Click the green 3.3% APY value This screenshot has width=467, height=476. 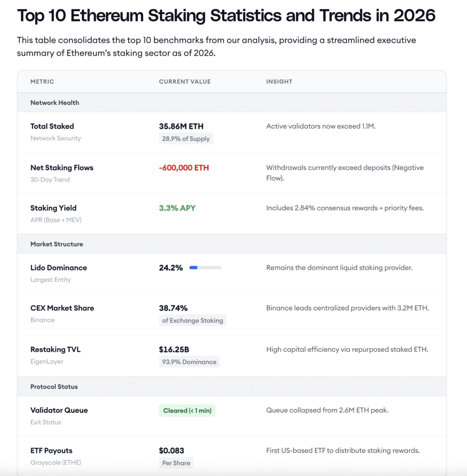tap(177, 208)
